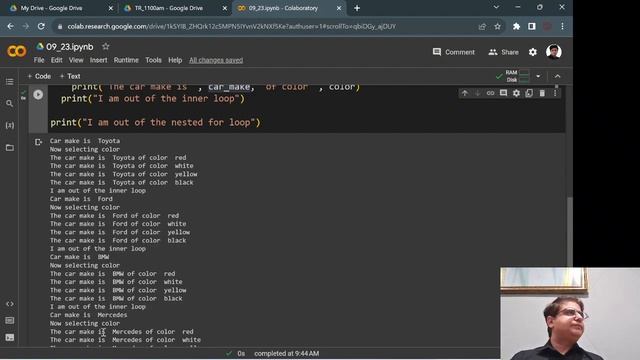
Task: Click the Colab logo
Action: [17, 51]
